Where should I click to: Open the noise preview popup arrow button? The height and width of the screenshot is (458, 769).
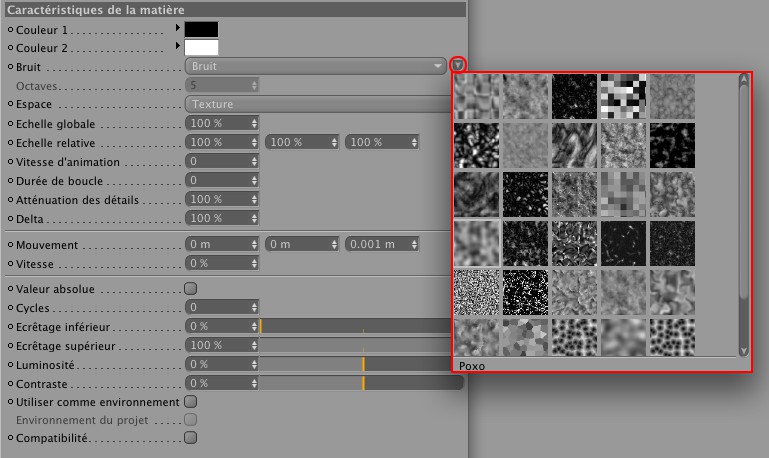[458, 66]
